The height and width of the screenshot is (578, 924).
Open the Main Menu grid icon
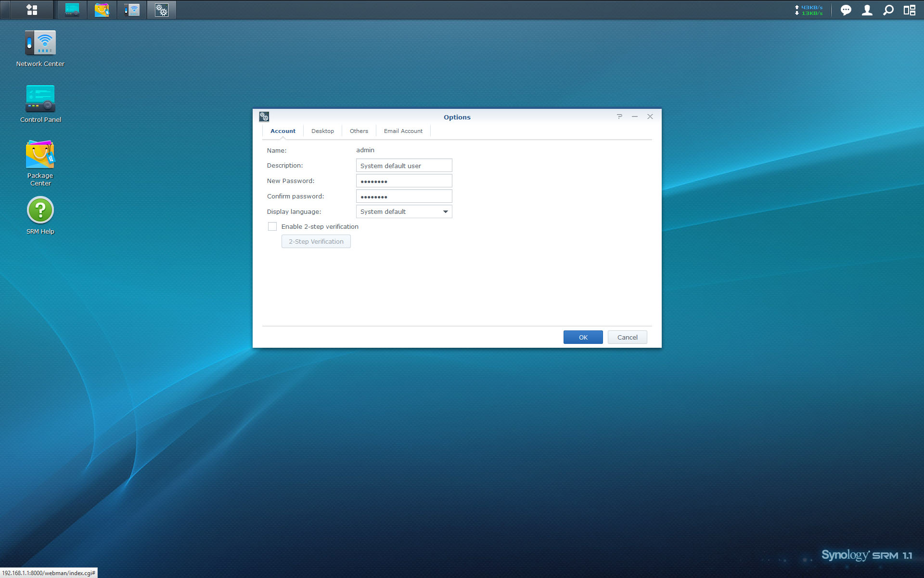tap(32, 10)
